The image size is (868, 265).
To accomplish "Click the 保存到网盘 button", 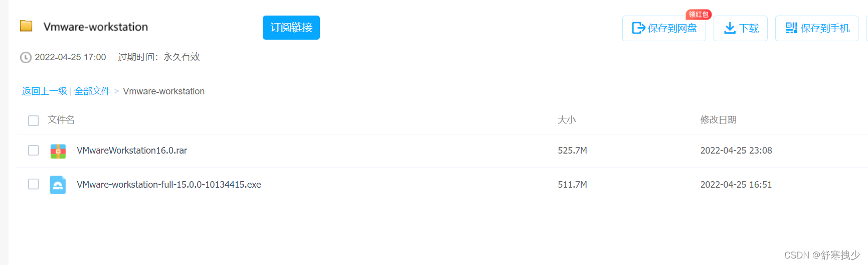I will tap(664, 28).
